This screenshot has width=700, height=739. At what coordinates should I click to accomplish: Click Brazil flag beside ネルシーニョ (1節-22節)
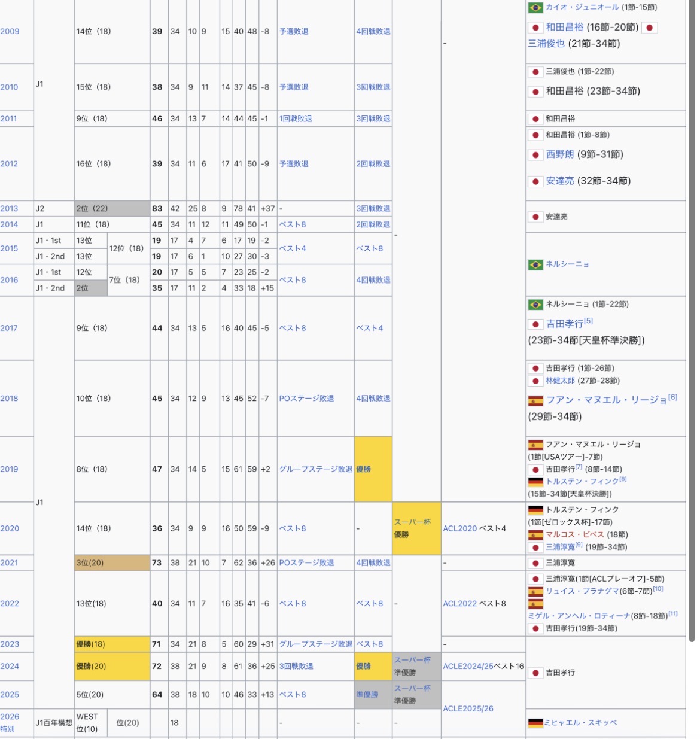[x=535, y=305]
